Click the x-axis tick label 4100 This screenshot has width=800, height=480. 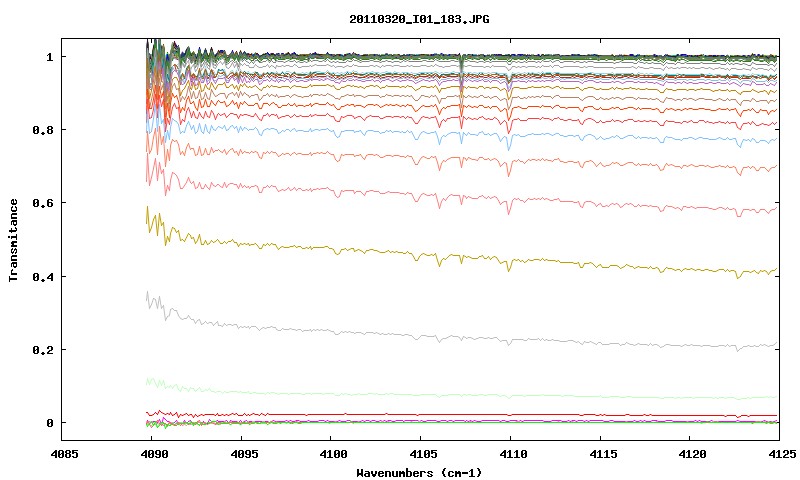[334, 454]
